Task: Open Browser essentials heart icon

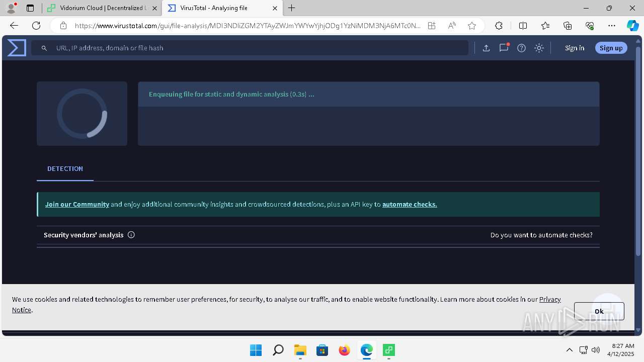Action: [x=590, y=26]
